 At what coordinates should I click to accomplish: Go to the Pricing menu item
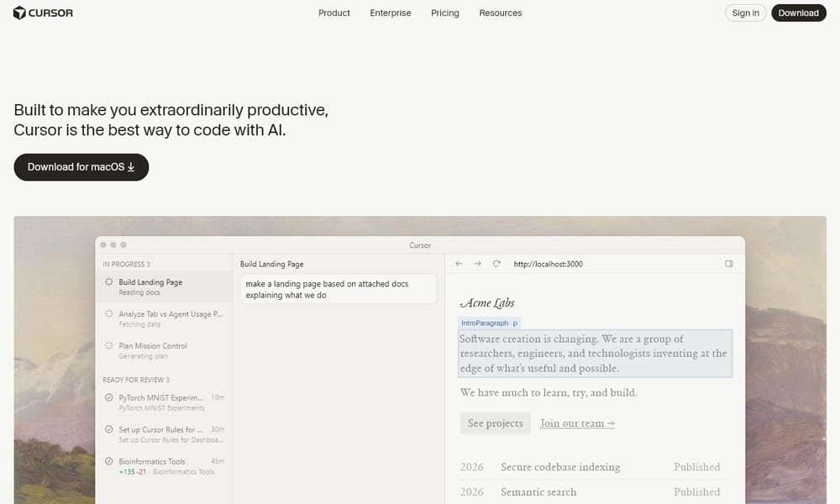[x=445, y=13]
